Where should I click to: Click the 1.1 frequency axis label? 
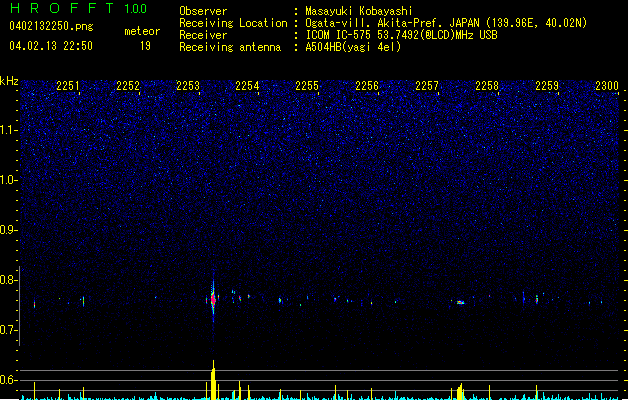click(x=8, y=130)
